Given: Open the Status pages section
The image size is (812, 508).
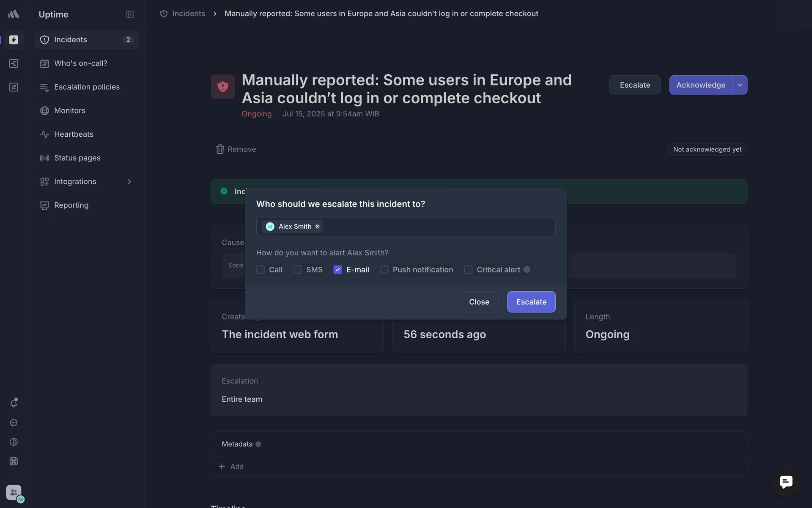Looking at the screenshot, I should (77, 158).
